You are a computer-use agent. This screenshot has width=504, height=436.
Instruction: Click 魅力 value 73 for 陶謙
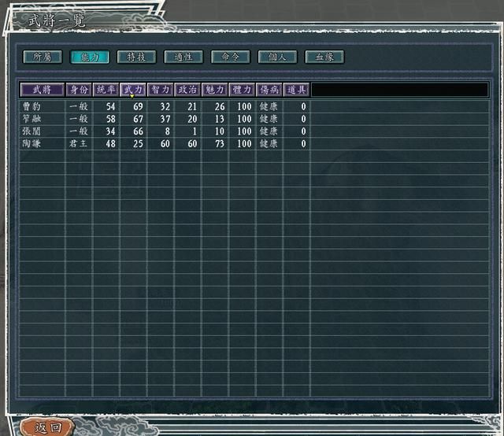220,143
